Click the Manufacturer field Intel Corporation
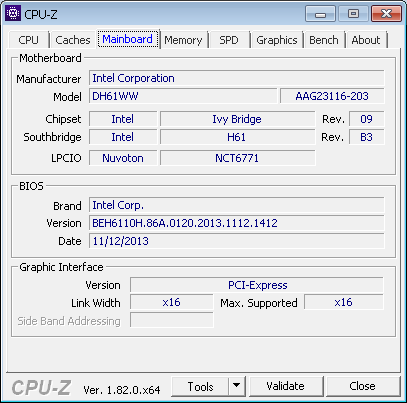 point(237,78)
